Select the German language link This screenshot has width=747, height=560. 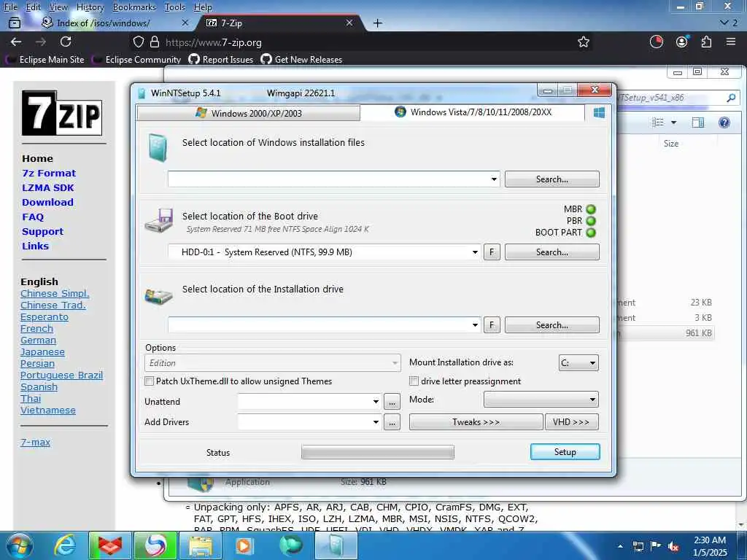pos(38,341)
